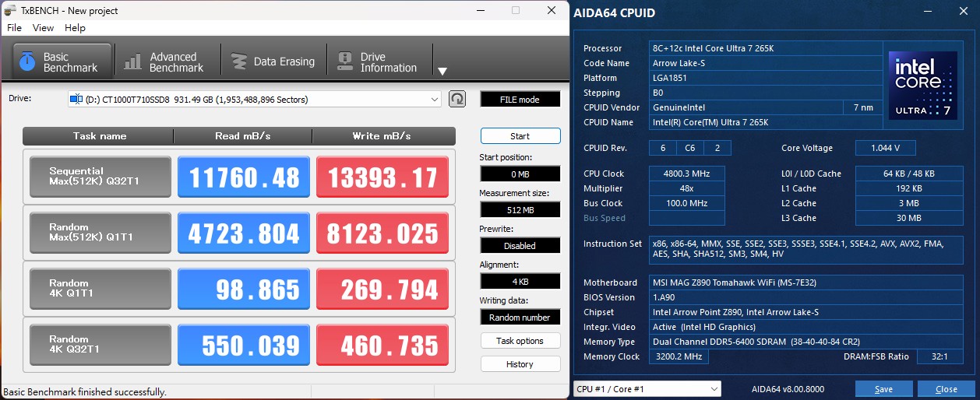This screenshot has height=400, width=980.
Task: Click the AIDA64 v8.00.8000 version label
Action: click(788, 389)
